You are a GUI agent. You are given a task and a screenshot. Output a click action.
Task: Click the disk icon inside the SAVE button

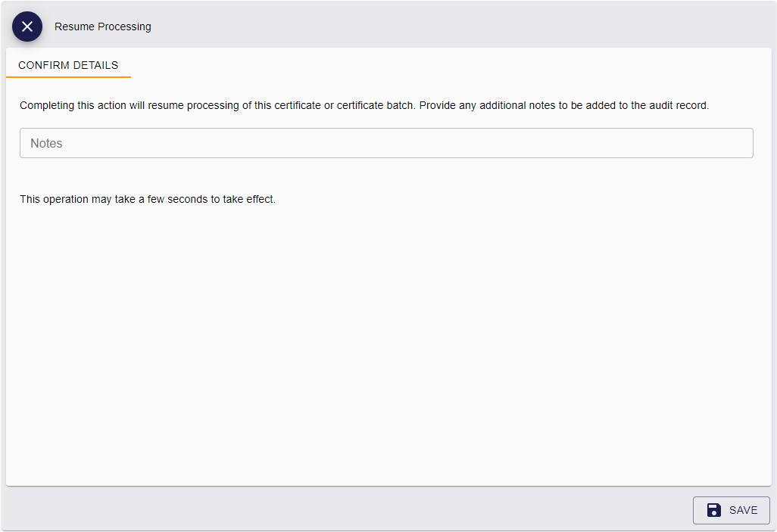(713, 510)
